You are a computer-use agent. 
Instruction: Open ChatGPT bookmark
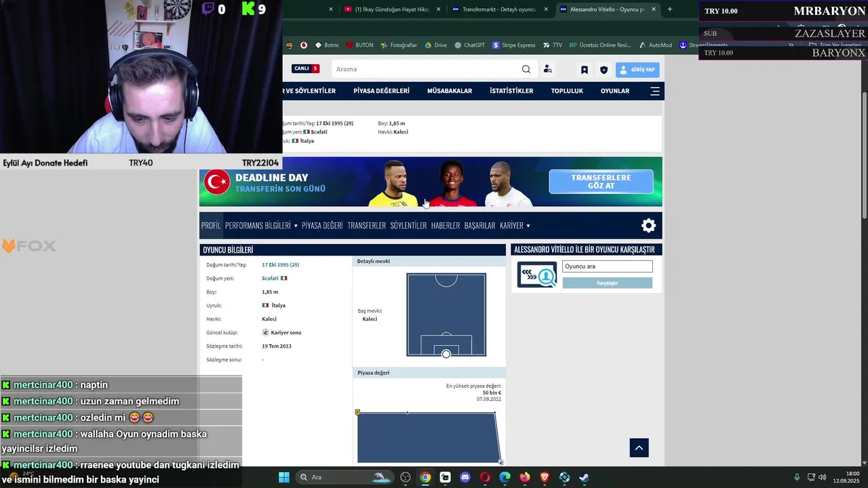(470, 45)
